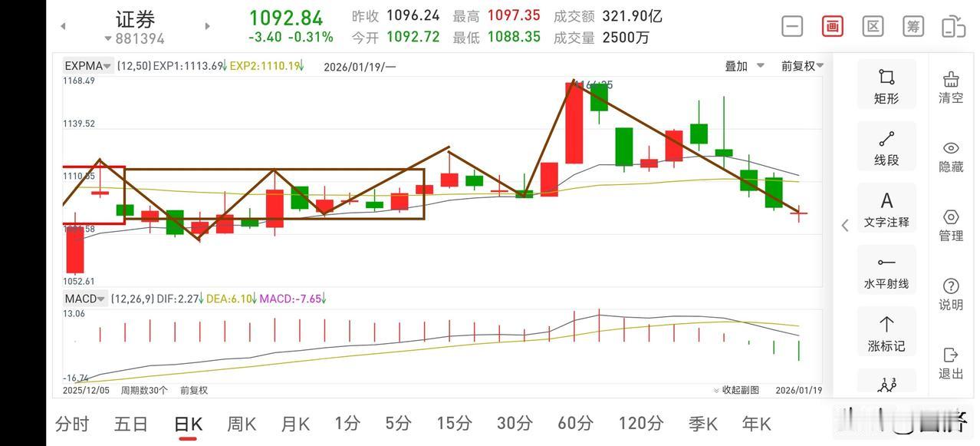The image size is (980, 446).
Task: Tap the latest MACD green histogram bar
Action: pos(798,350)
